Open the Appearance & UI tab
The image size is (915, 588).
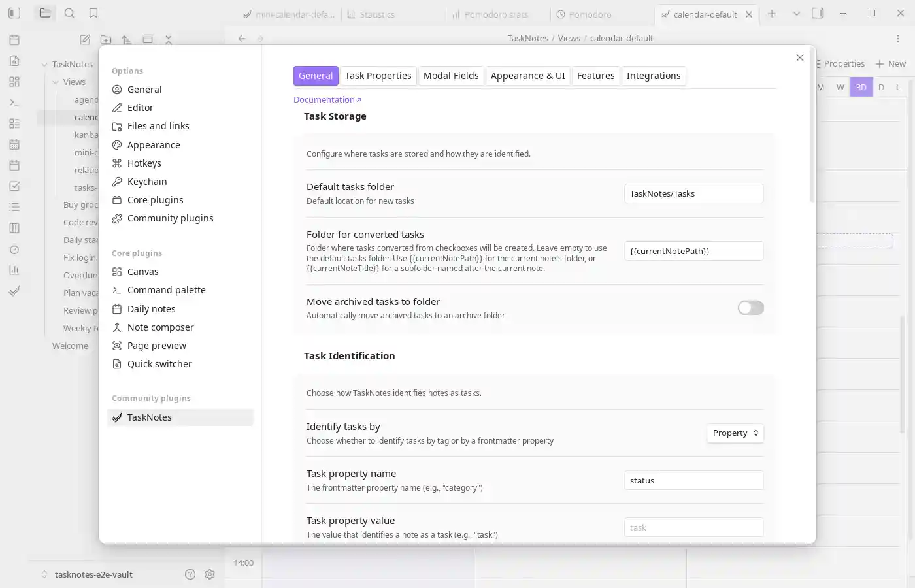[527, 76]
